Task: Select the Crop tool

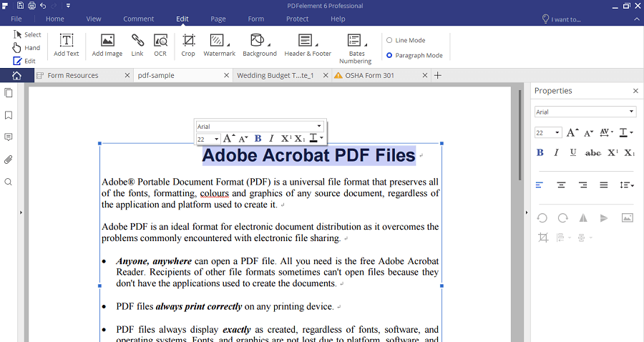Action: pyautogui.click(x=188, y=45)
